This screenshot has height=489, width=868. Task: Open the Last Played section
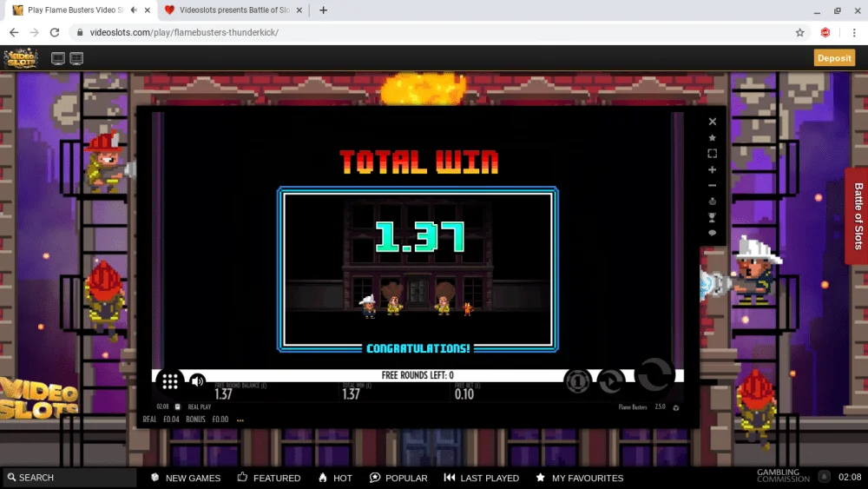click(482, 478)
